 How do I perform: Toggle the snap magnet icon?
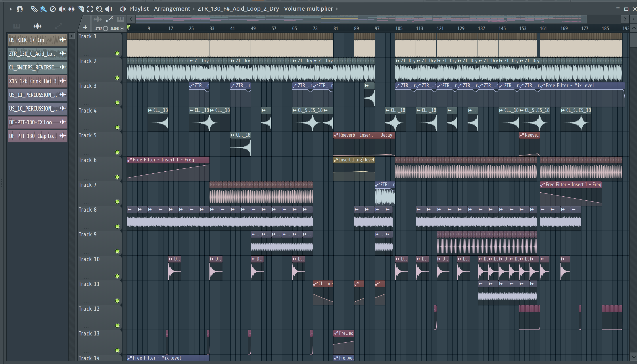click(19, 9)
